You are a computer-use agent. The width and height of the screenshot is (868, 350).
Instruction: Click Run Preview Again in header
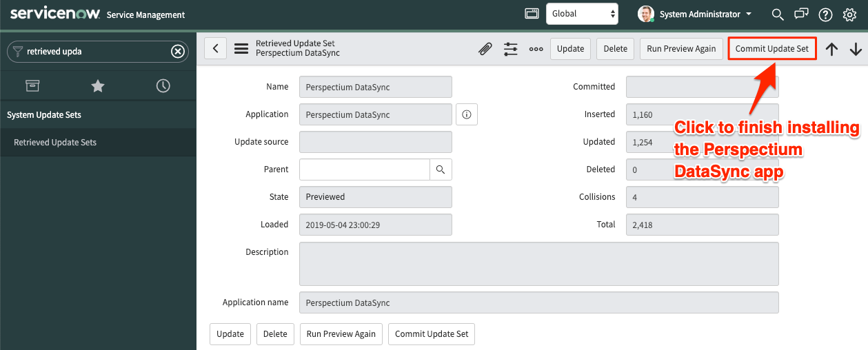pos(681,48)
